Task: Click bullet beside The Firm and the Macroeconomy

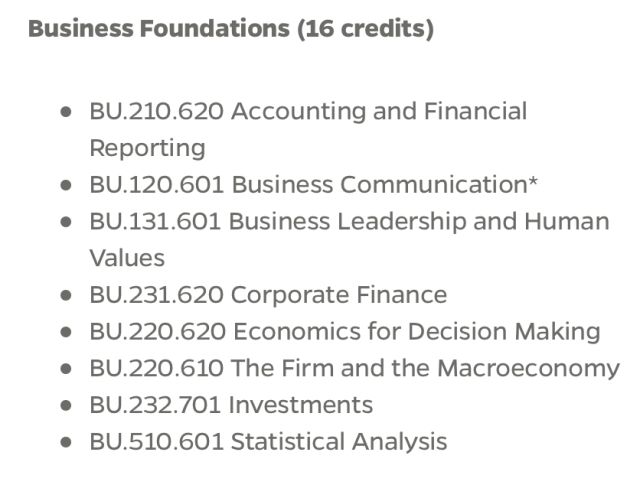Action: click(66, 368)
